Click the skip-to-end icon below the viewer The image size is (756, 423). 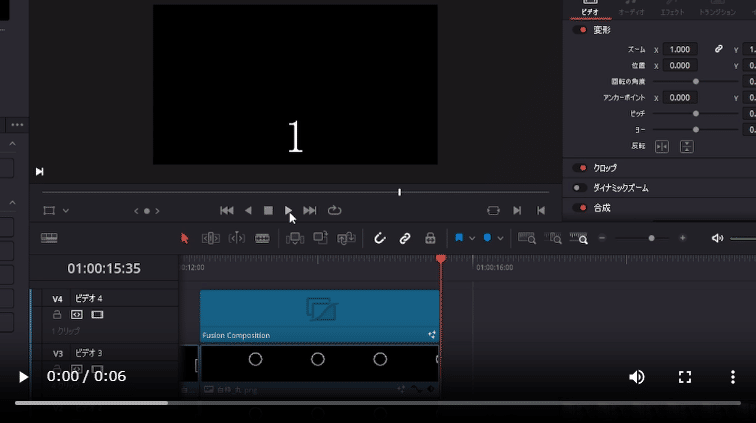40,171
